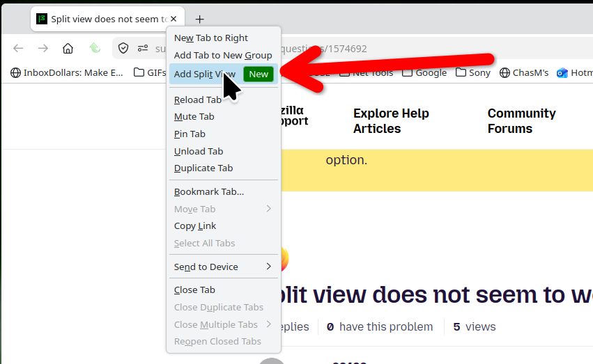Choose Duplicate Tab
The height and width of the screenshot is (364, 593).
tap(224, 168)
